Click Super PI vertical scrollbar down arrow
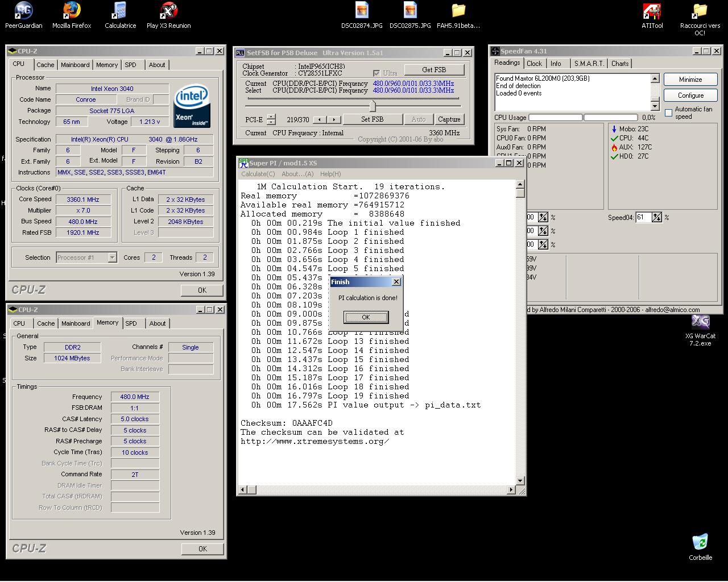The width and height of the screenshot is (728, 582). tap(520, 481)
